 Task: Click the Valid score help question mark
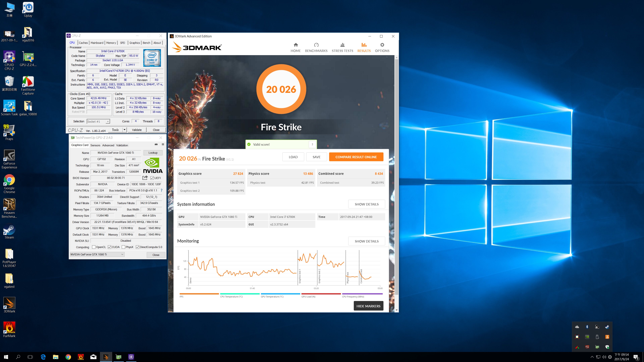click(312, 144)
